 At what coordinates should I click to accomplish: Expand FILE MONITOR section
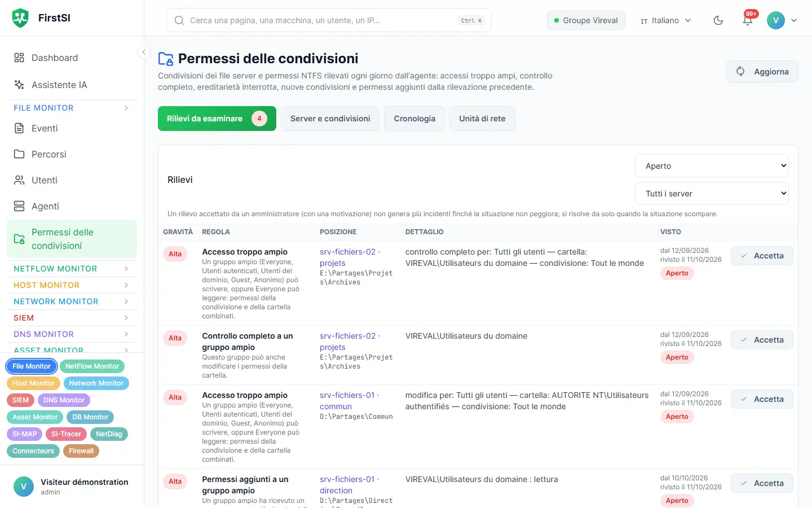pyautogui.click(x=72, y=108)
